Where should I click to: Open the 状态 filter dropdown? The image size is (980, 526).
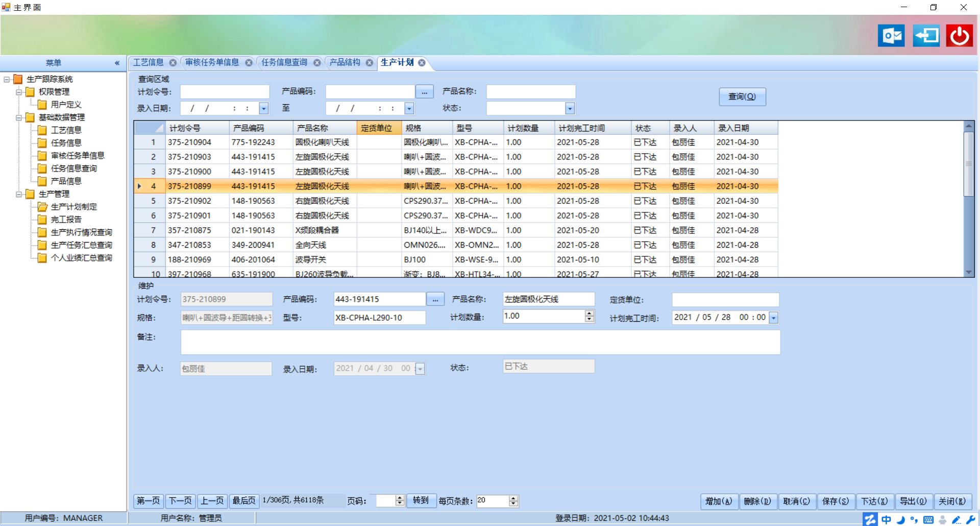coord(570,108)
